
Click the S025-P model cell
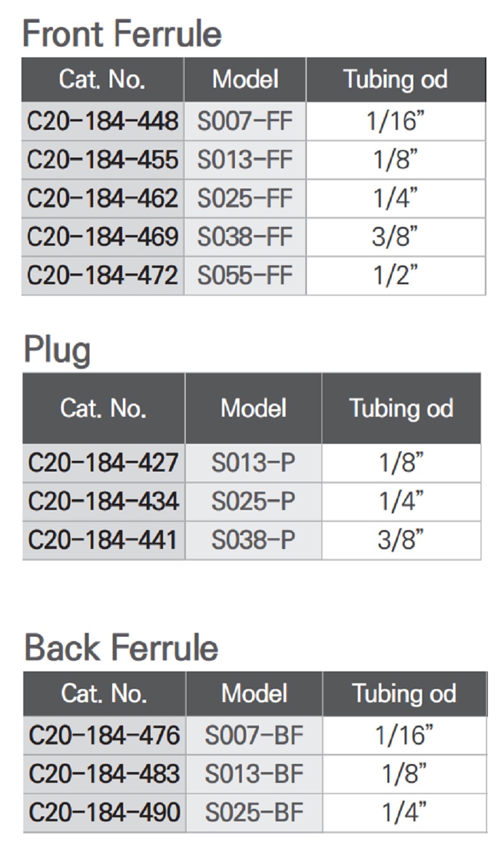(253, 502)
